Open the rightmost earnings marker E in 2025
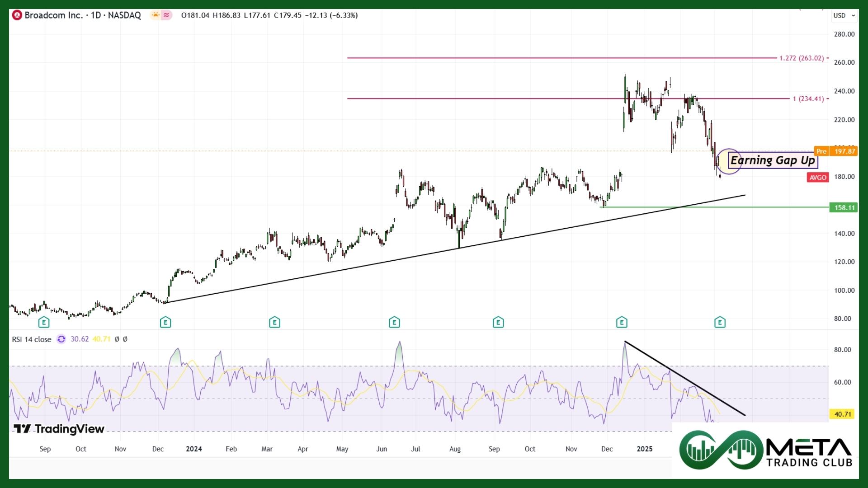 (720, 322)
